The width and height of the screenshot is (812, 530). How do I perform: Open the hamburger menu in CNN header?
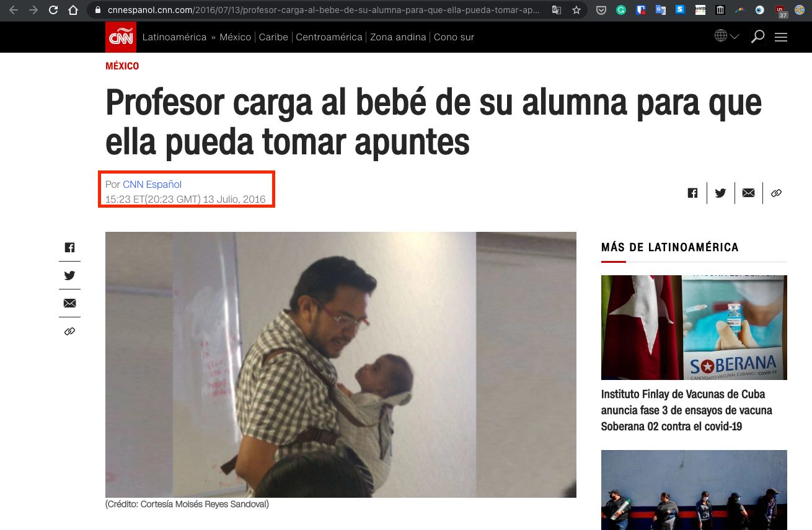pyautogui.click(x=781, y=37)
